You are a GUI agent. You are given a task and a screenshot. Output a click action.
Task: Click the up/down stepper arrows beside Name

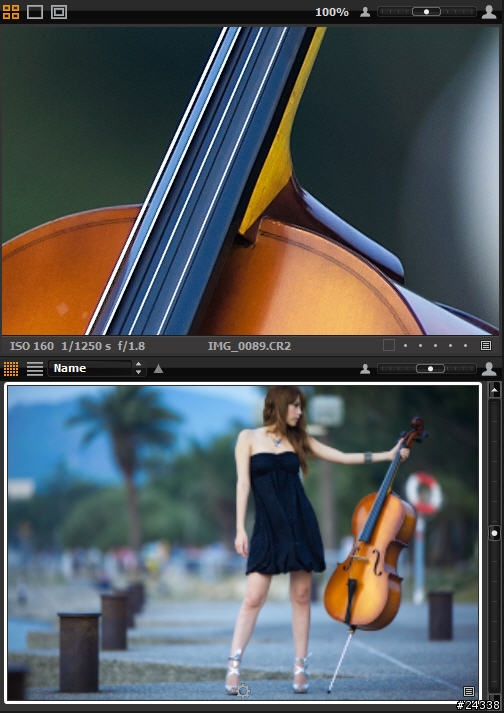pyautogui.click(x=139, y=368)
